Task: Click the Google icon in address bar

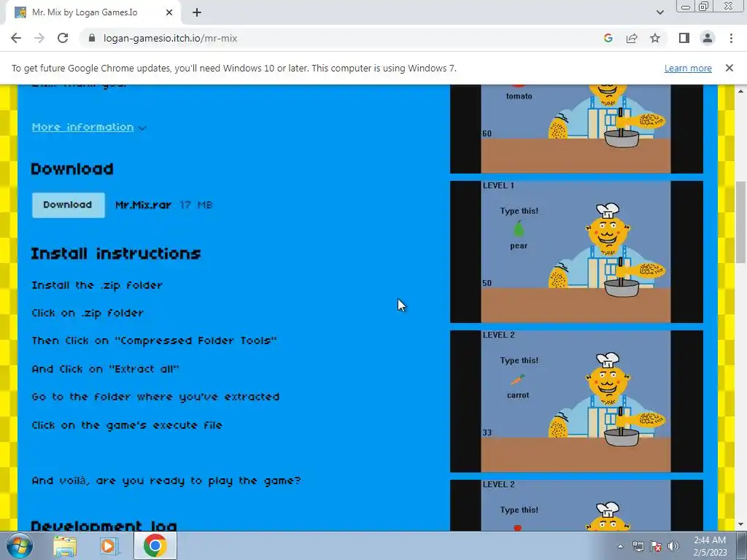Action: [x=608, y=38]
